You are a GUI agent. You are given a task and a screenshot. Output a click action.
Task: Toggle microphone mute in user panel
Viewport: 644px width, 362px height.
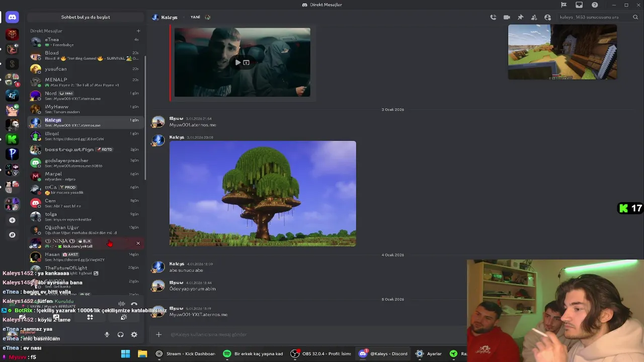click(x=107, y=335)
